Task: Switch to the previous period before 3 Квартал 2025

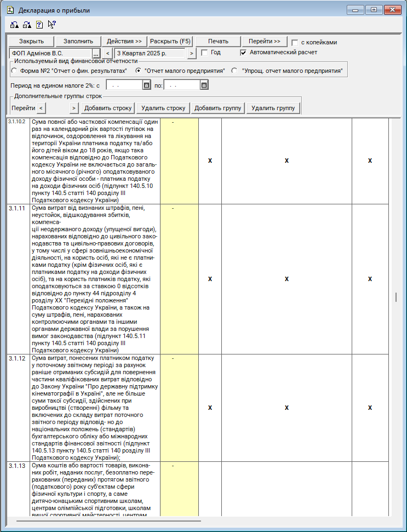Action: point(107,53)
